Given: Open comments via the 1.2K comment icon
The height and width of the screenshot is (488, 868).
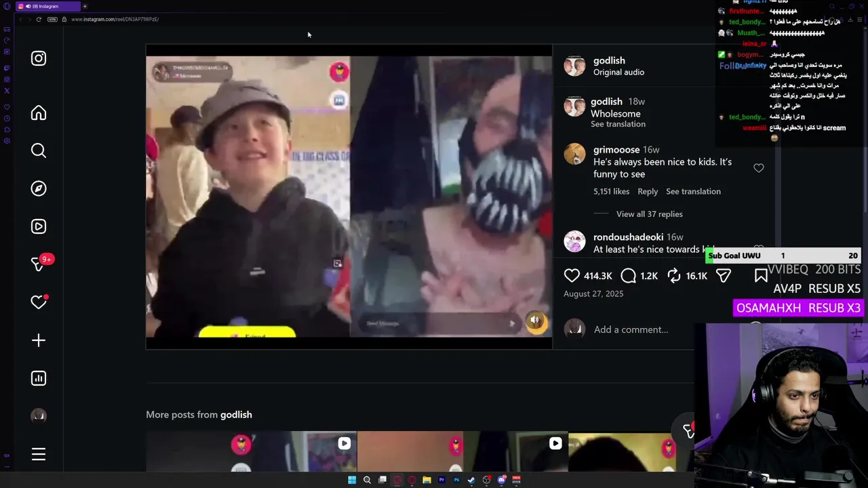Looking at the screenshot, I should pos(628,275).
